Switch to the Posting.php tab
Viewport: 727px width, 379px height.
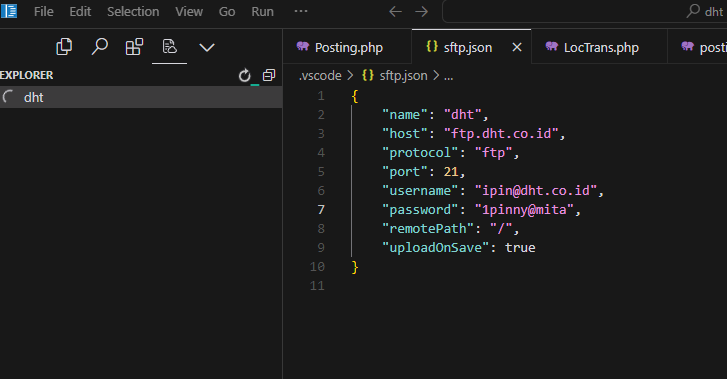pyautogui.click(x=347, y=47)
